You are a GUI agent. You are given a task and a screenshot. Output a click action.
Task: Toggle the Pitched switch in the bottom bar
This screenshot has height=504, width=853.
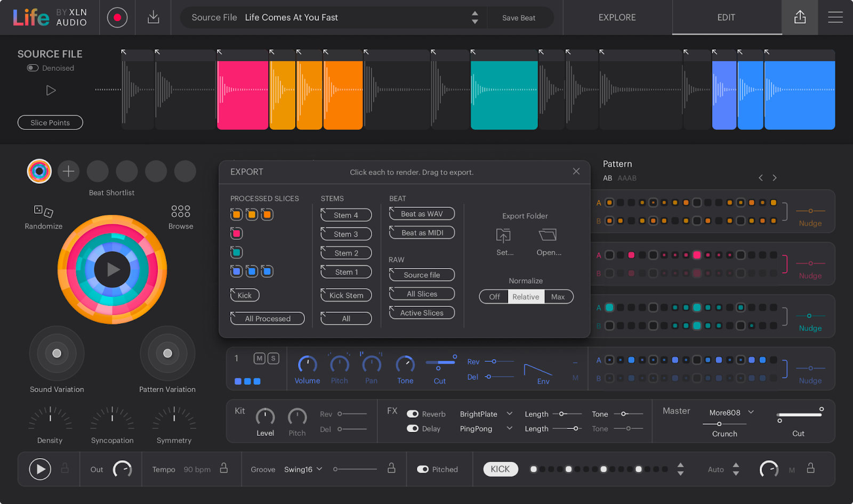coord(423,469)
